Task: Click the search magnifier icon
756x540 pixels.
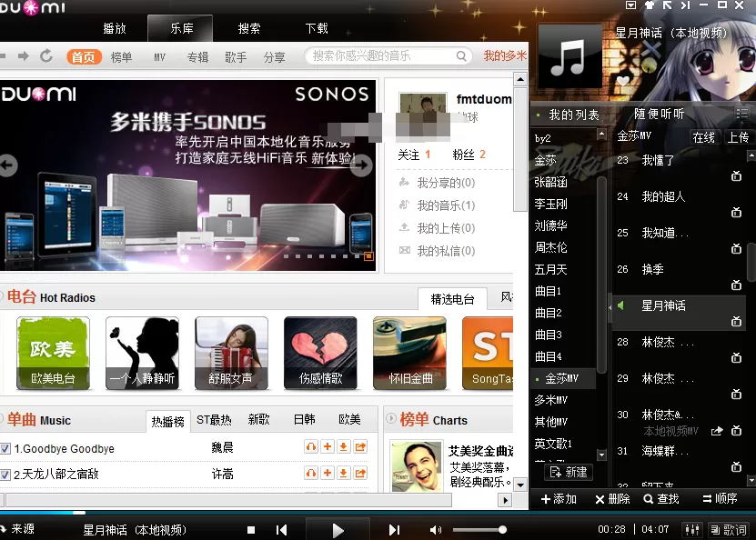Action: pos(461,55)
